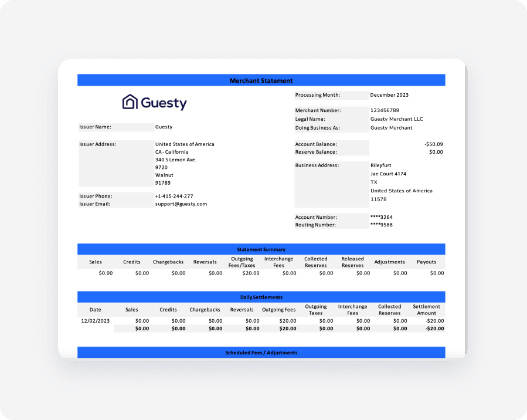Click the 'Account Balance:' label
This screenshot has height=420, width=527.
(316, 144)
